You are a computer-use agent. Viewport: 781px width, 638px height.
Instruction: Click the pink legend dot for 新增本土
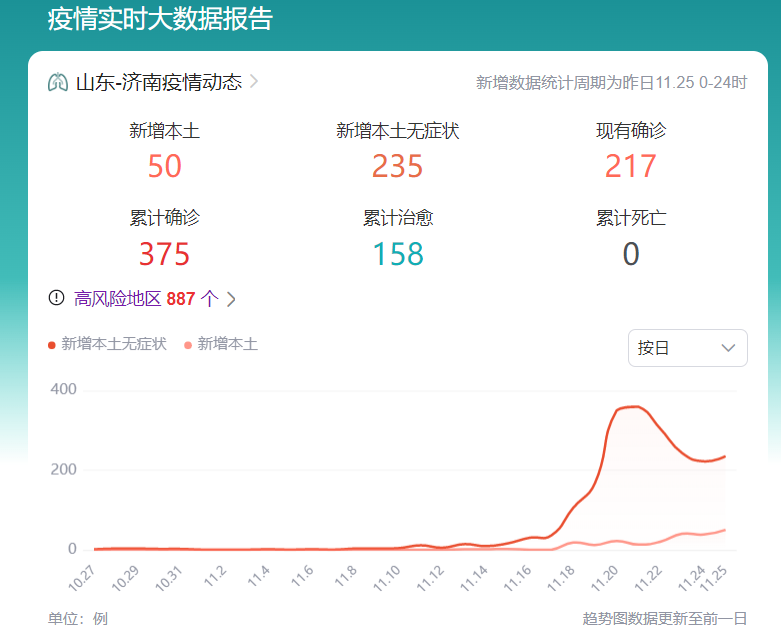(x=188, y=345)
